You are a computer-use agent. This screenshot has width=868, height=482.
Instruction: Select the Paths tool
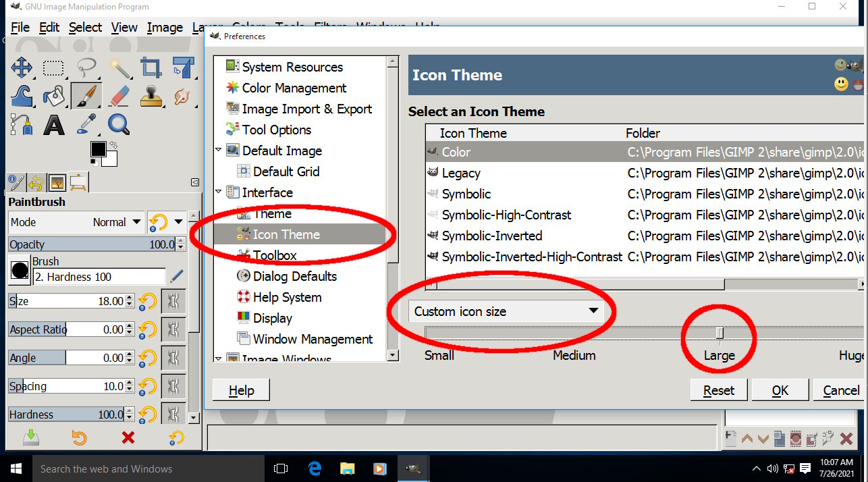pyautogui.click(x=22, y=124)
